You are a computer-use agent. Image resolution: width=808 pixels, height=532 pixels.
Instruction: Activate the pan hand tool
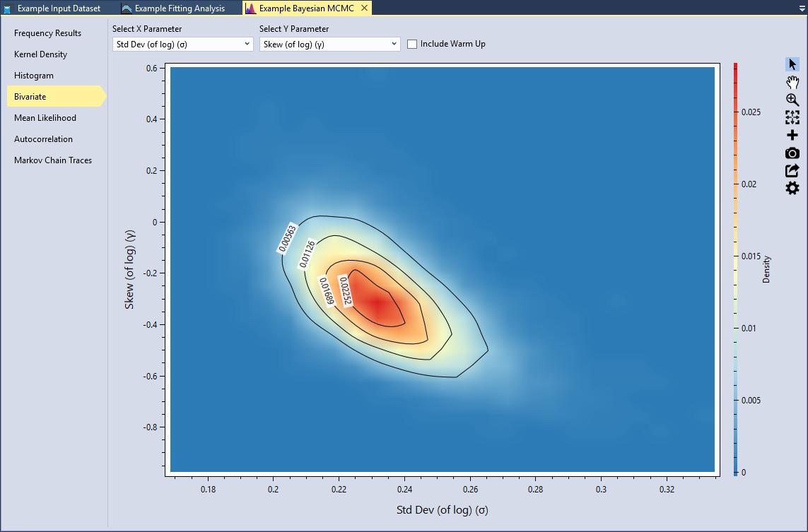click(792, 82)
